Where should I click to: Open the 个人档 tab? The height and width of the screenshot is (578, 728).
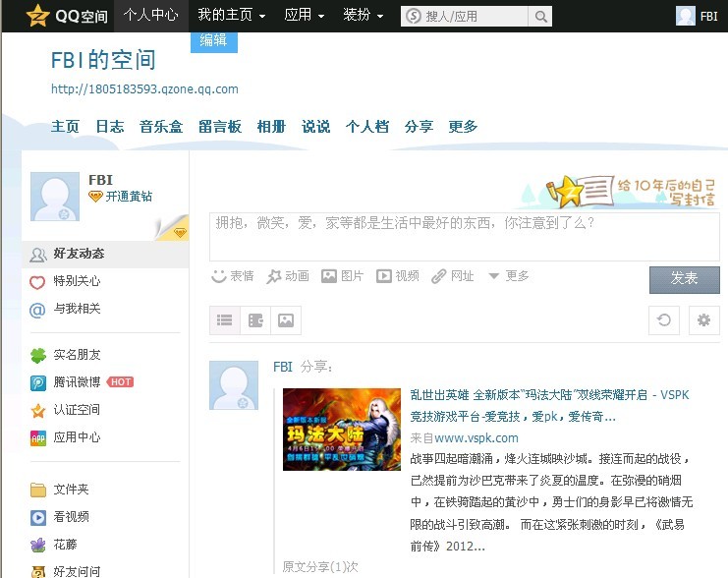coord(366,127)
